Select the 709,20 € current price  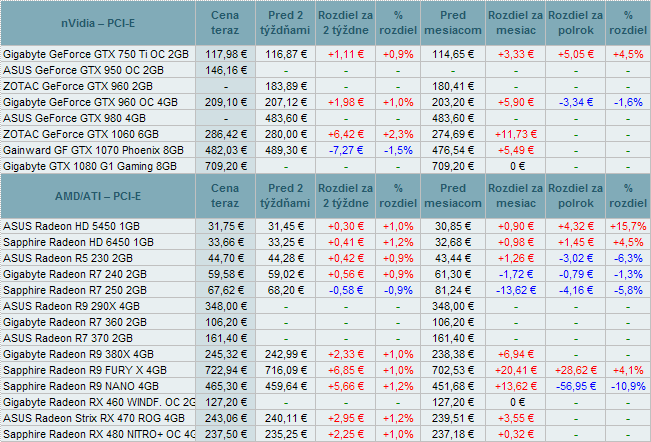pyautogui.click(x=226, y=166)
